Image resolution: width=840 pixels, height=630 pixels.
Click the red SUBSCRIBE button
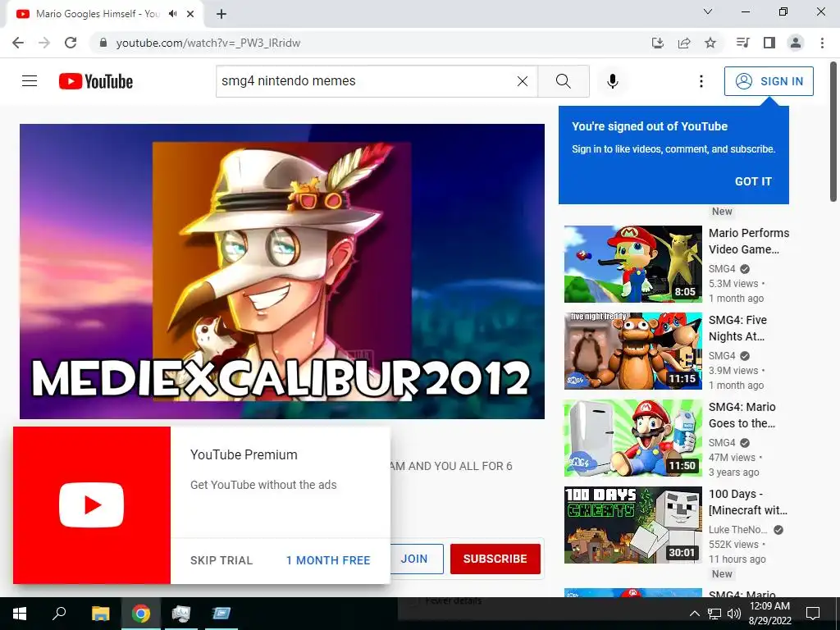pyautogui.click(x=495, y=559)
